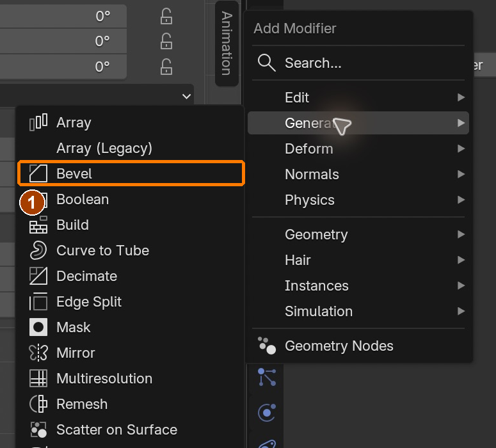496x448 pixels.
Task: Click the Build label text
Action: point(72,225)
